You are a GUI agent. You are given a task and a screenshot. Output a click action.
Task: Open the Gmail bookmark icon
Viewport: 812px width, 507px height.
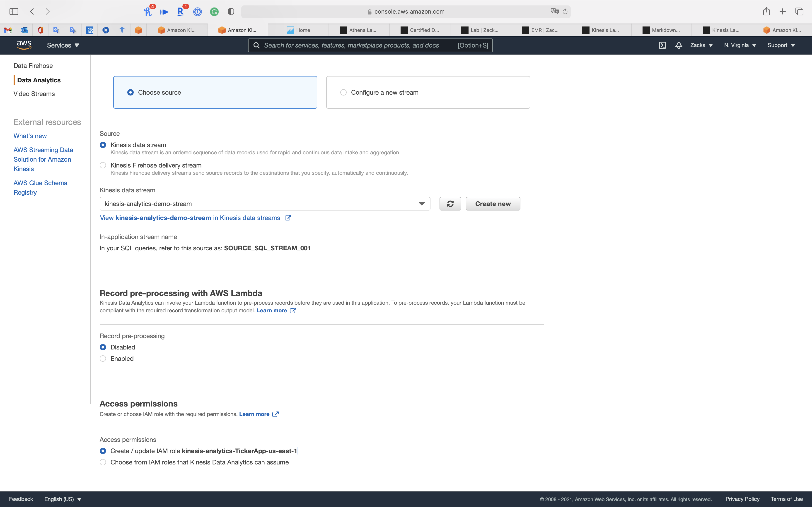[x=8, y=30]
